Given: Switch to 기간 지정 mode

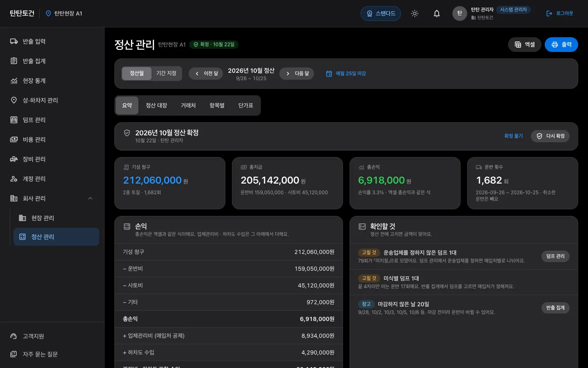Looking at the screenshot, I should (x=166, y=74).
